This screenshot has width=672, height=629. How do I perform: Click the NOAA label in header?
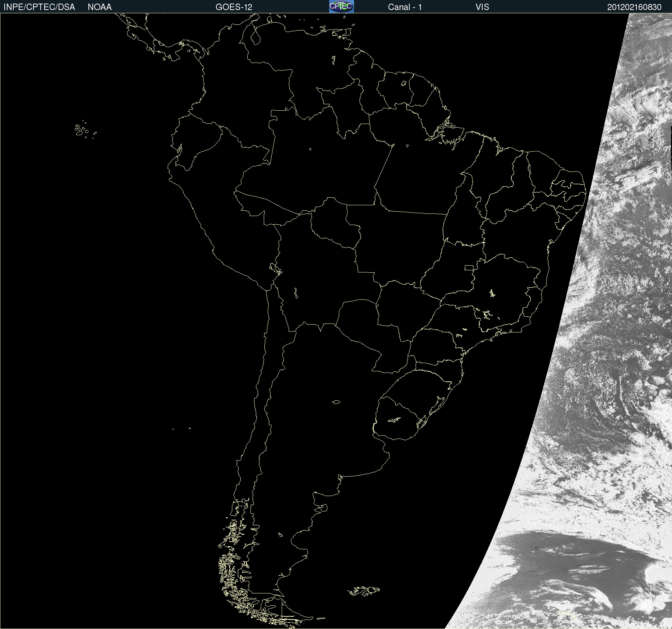tap(100, 7)
